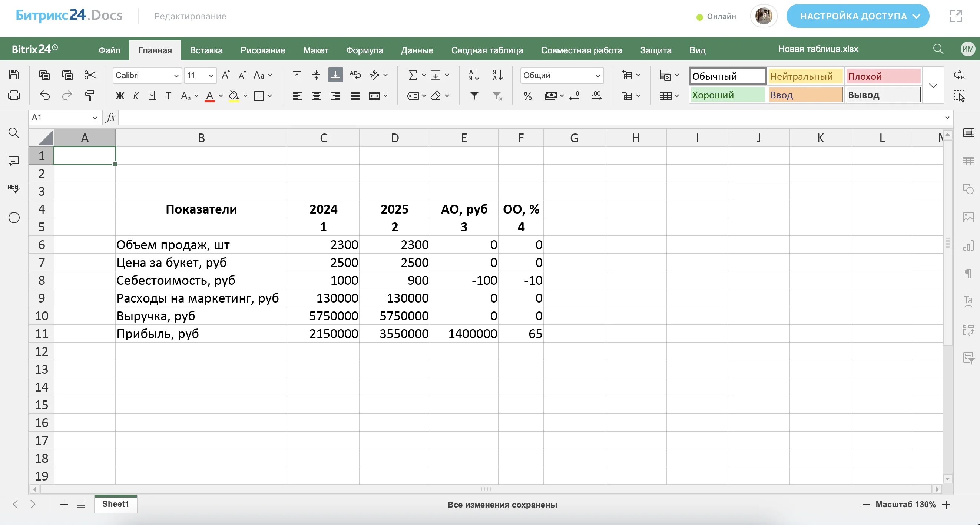
Task: Expand the cell styles gallery
Action: coord(933,86)
